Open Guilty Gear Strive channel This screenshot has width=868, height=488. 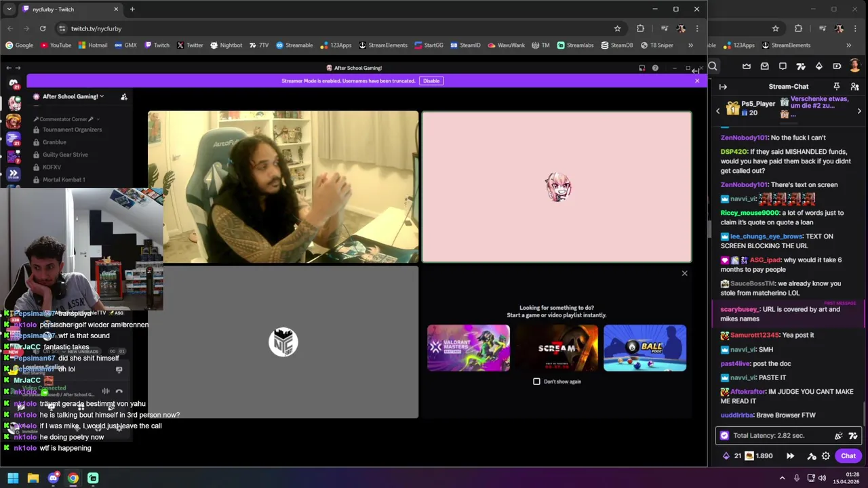(x=65, y=155)
